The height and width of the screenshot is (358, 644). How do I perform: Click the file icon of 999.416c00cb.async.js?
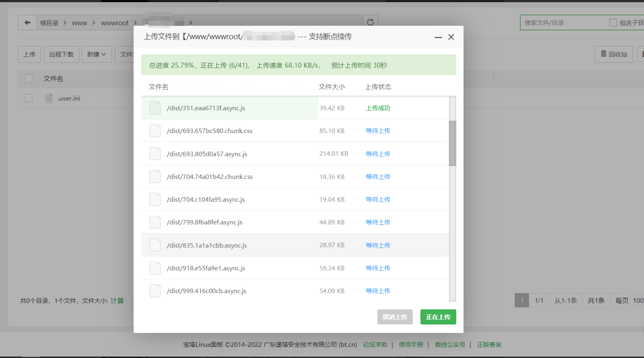click(x=155, y=291)
